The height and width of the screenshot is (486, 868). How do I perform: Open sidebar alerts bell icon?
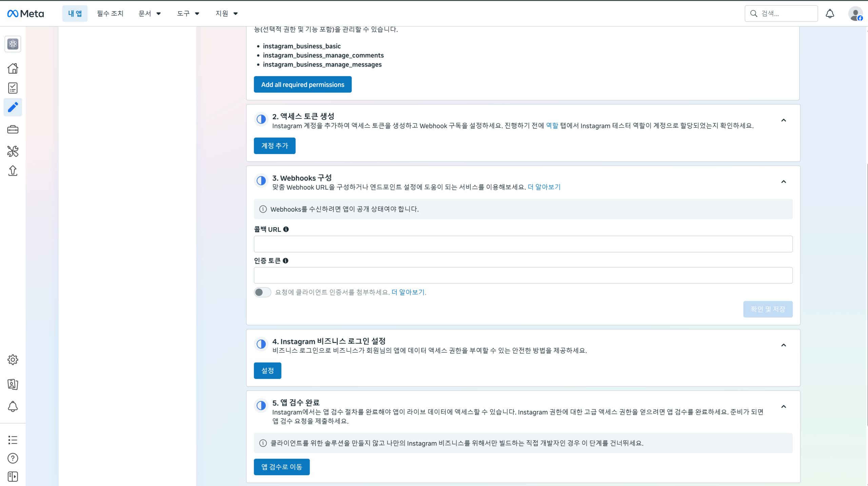coord(13,407)
